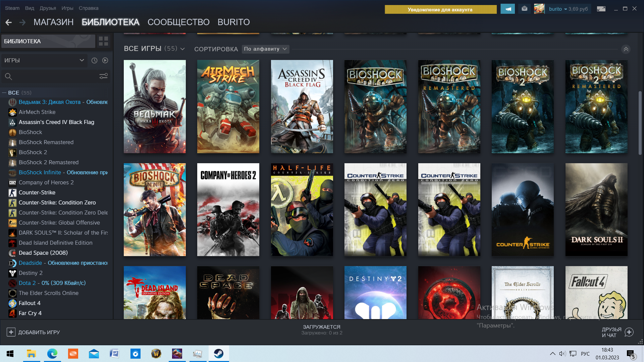Click the library vertical scrollbar

pos(640,123)
